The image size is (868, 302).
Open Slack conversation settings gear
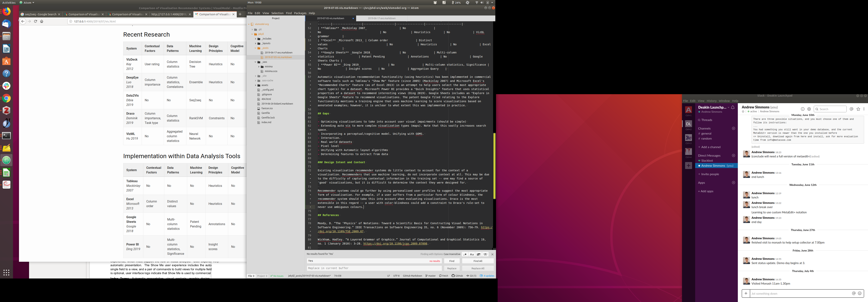pos(809,109)
